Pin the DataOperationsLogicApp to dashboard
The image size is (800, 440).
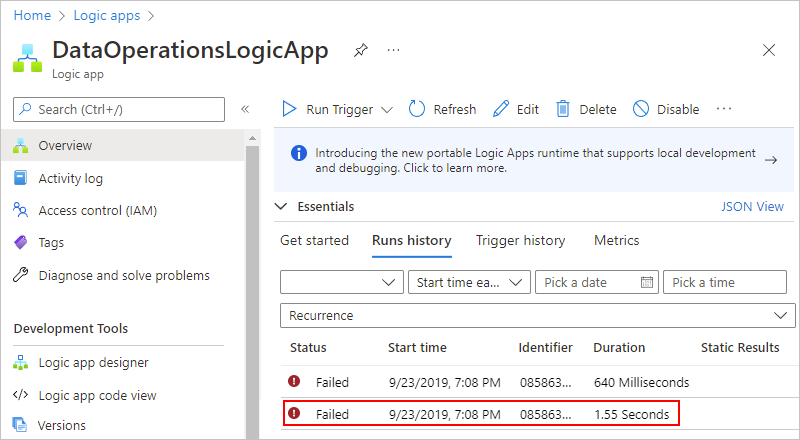click(x=361, y=50)
